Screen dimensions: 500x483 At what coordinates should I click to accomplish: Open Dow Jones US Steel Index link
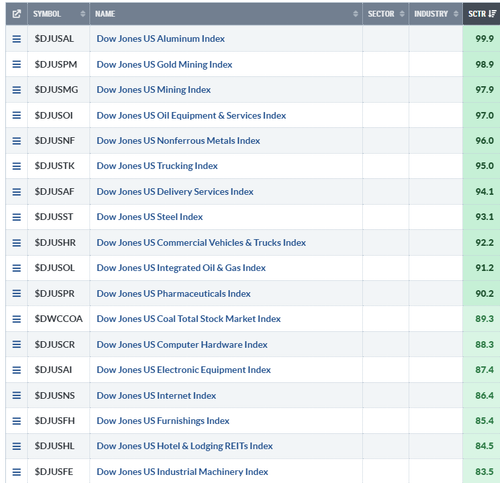tap(150, 217)
